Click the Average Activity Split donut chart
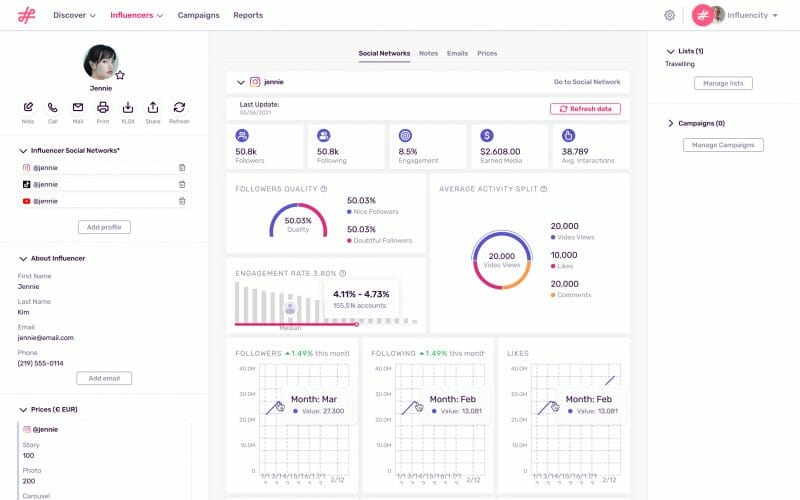 (x=502, y=260)
